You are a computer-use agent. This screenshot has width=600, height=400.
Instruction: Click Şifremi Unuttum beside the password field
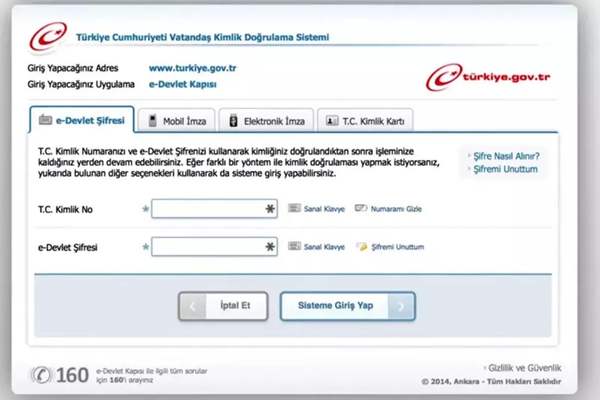[398, 247]
